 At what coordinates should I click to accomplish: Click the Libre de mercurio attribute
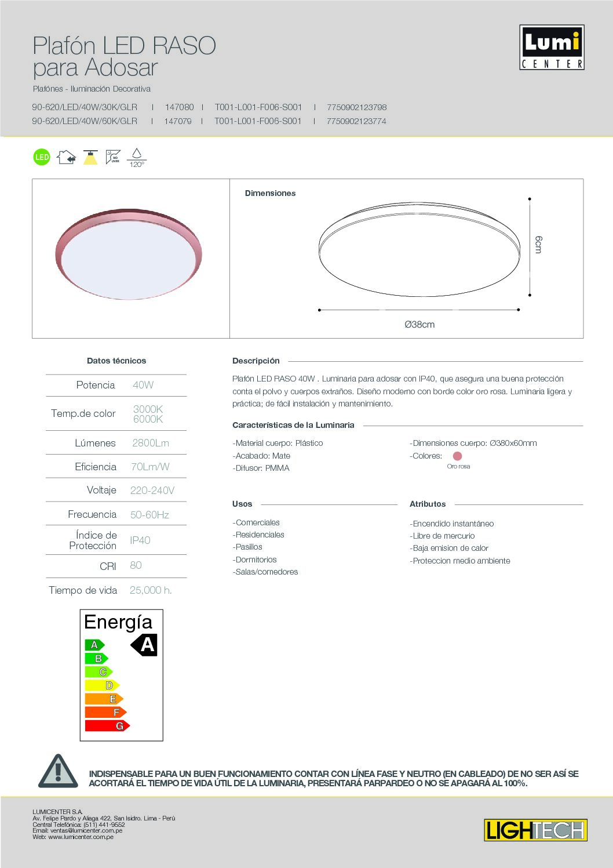443,536
